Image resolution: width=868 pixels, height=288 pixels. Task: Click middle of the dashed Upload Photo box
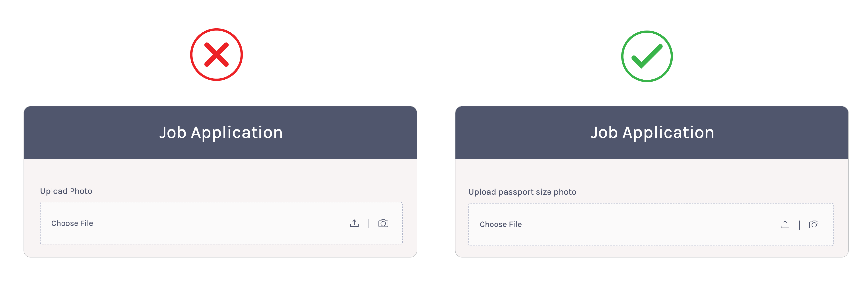click(221, 223)
